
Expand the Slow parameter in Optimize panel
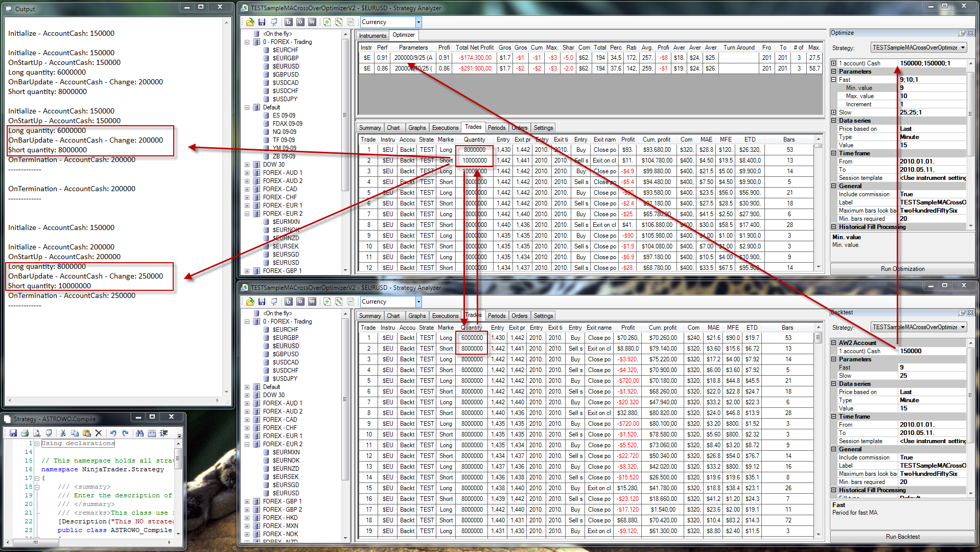[834, 112]
